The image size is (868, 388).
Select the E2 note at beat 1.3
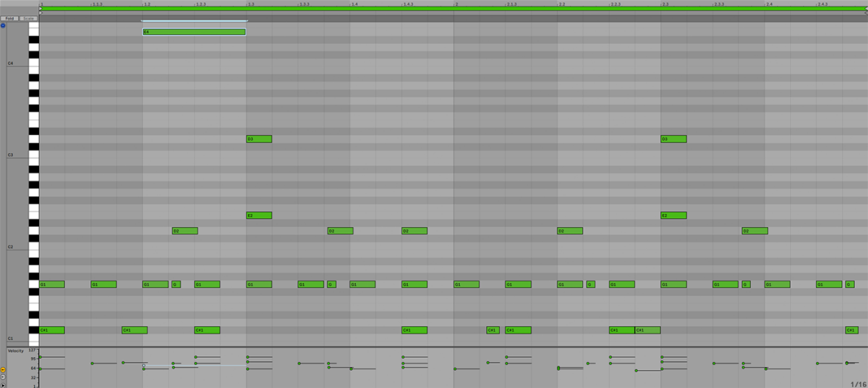pyautogui.click(x=259, y=215)
